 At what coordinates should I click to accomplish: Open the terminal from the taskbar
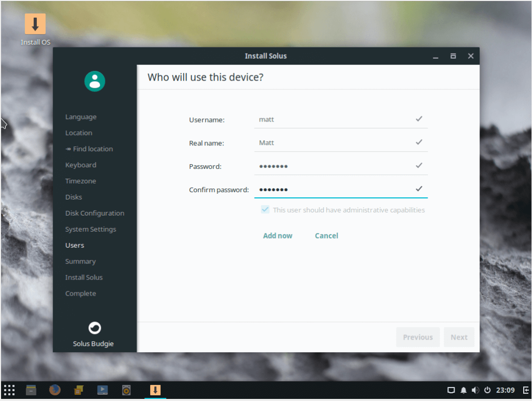click(31, 390)
